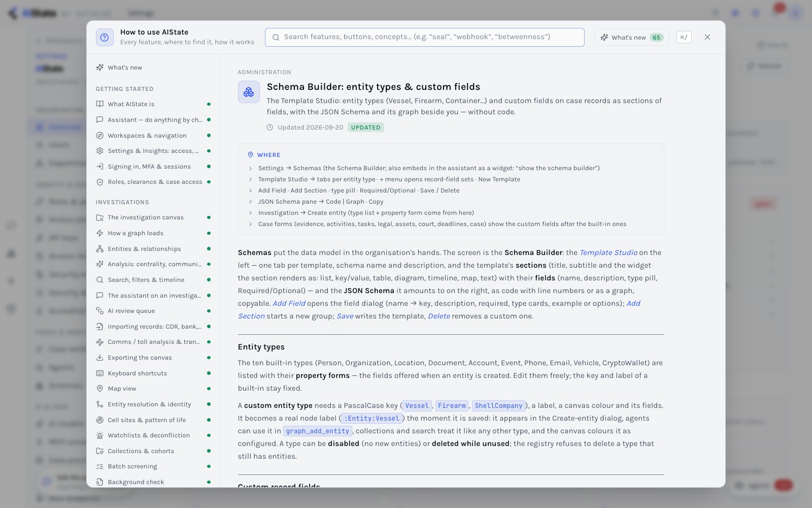Image resolution: width=812 pixels, height=508 pixels.
Task: Open The assistant on an investigation topic
Action: 153,296
